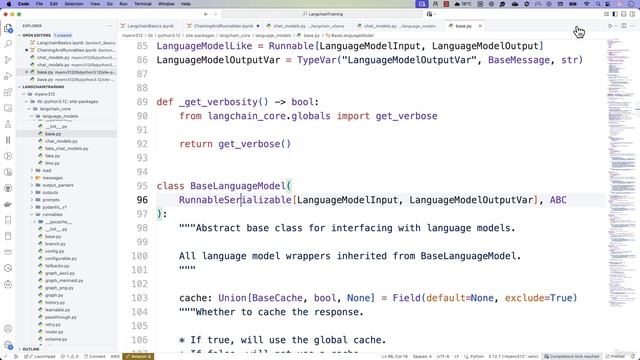Click the Connect status bar item

click(x=95, y=356)
